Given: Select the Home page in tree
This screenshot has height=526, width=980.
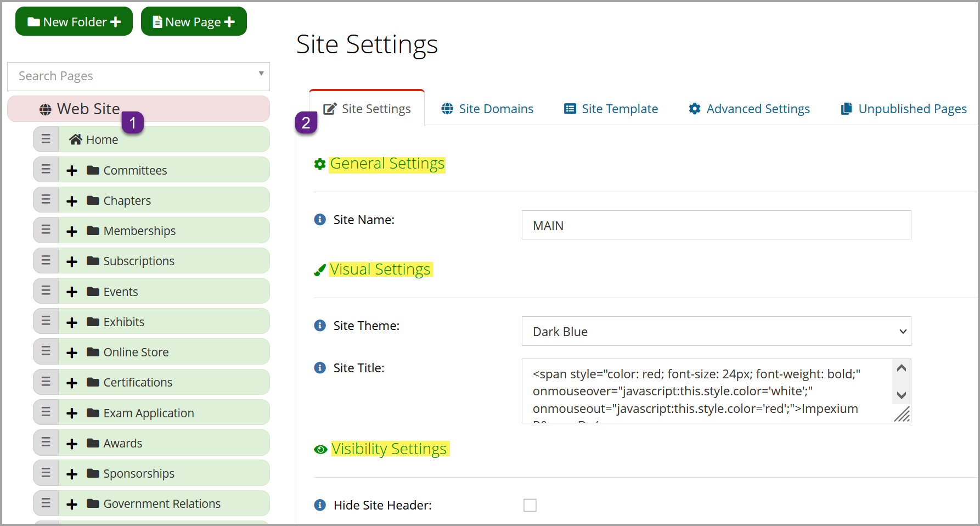Looking at the screenshot, I should 164,139.
